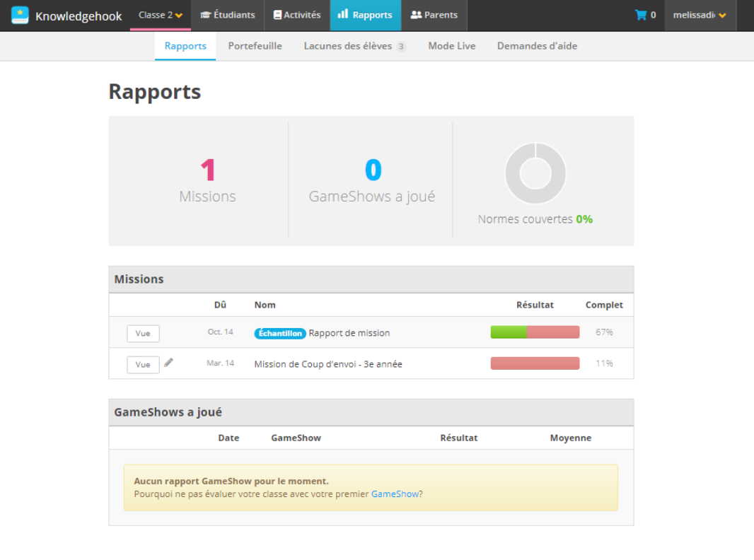The image size is (754, 560).
Task: Click the Normes couvertes donut chart
Action: click(535, 173)
